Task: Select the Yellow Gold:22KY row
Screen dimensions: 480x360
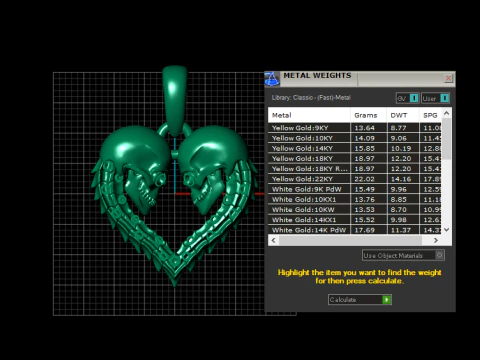Action: pyautogui.click(x=355, y=179)
